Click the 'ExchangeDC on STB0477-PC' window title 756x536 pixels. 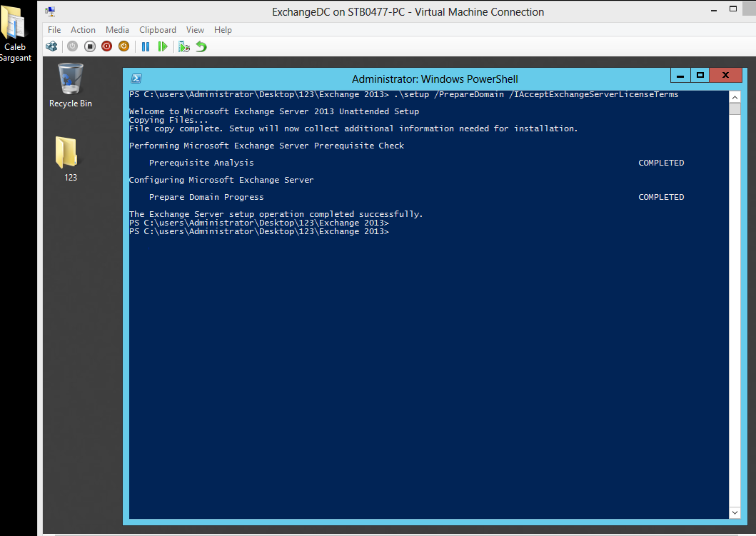[x=408, y=12]
